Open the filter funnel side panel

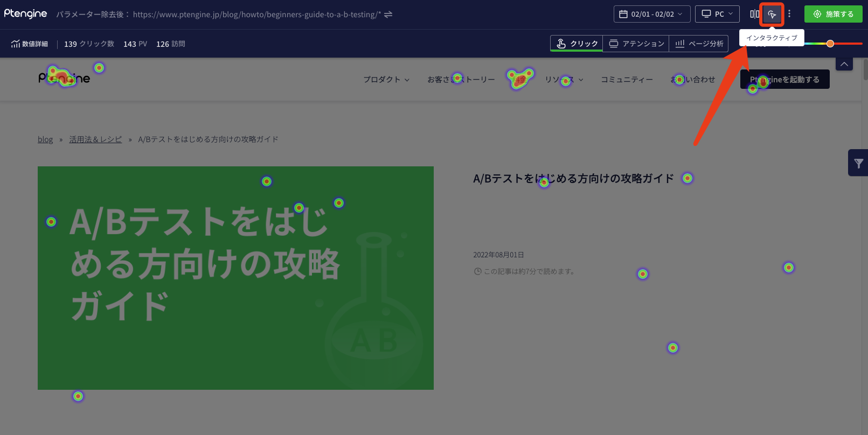858,163
